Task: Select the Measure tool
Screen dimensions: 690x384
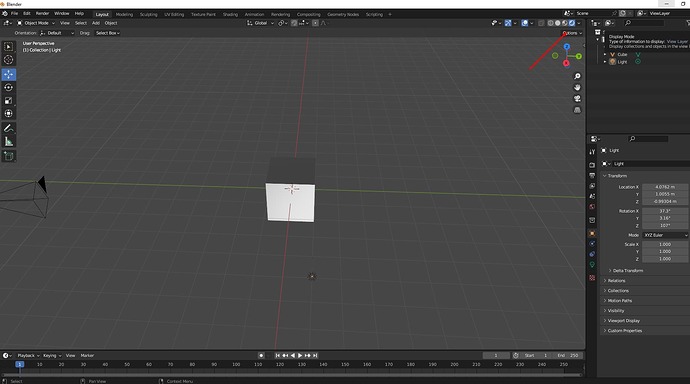Action: click(8, 142)
